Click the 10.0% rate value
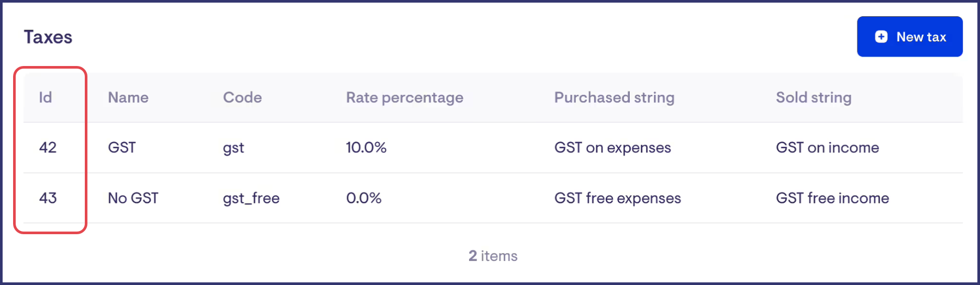Viewport: 980px width, 285px height. click(366, 148)
